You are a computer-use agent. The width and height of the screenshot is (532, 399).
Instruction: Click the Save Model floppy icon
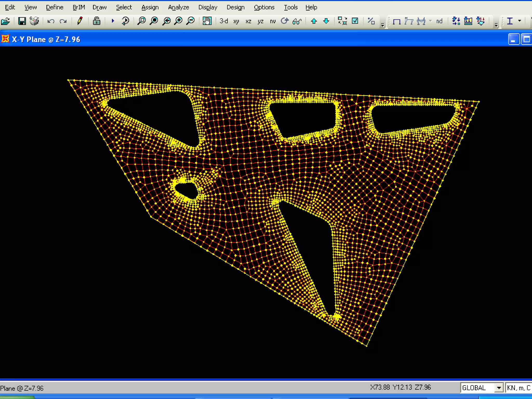point(22,21)
